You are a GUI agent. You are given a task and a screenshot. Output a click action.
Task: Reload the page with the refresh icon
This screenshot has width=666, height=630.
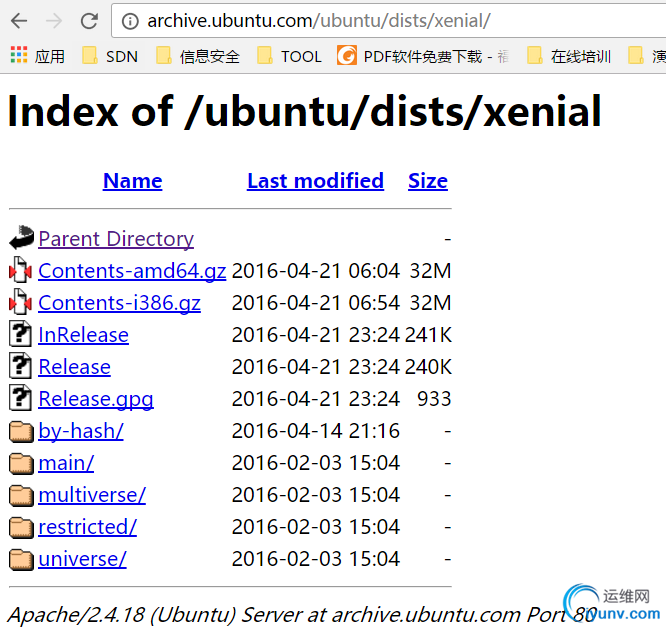(x=89, y=20)
